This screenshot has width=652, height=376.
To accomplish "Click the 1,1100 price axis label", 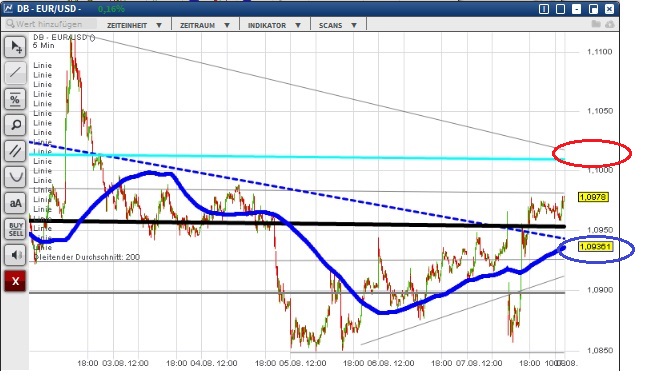I will 600,52.
